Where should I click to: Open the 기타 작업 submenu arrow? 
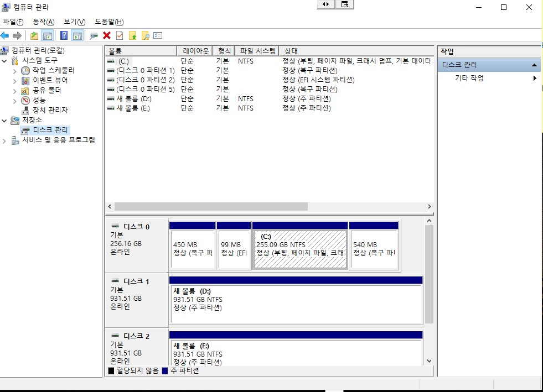point(535,79)
